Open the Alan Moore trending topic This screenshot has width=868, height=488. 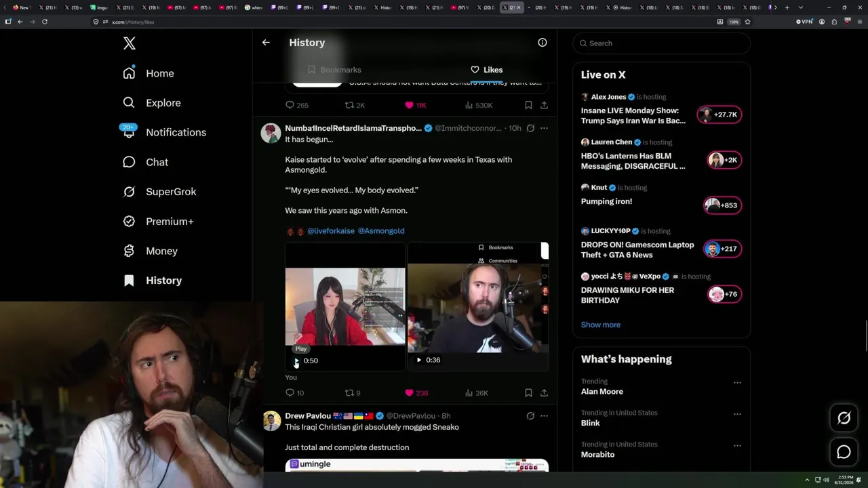click(602, 392)
